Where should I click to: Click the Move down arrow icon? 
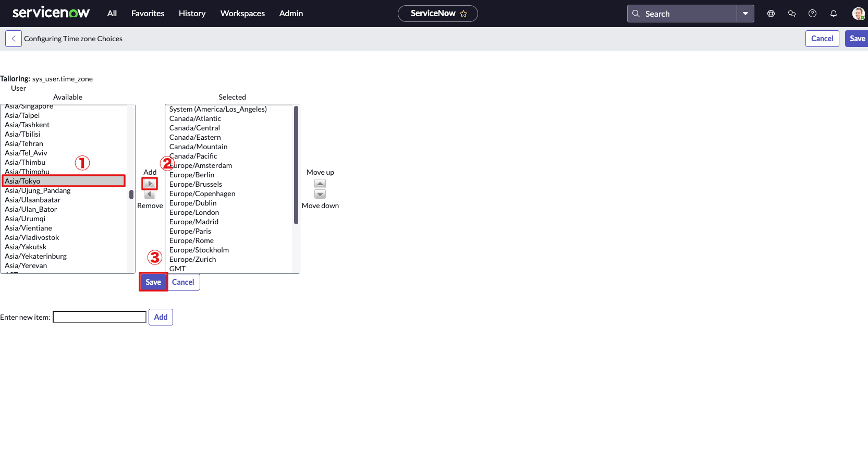point(320,194)
